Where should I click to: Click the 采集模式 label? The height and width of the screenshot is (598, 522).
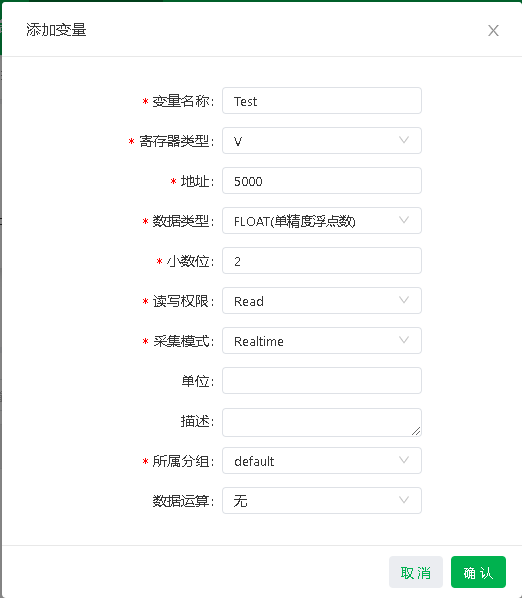tap(183, 341)
